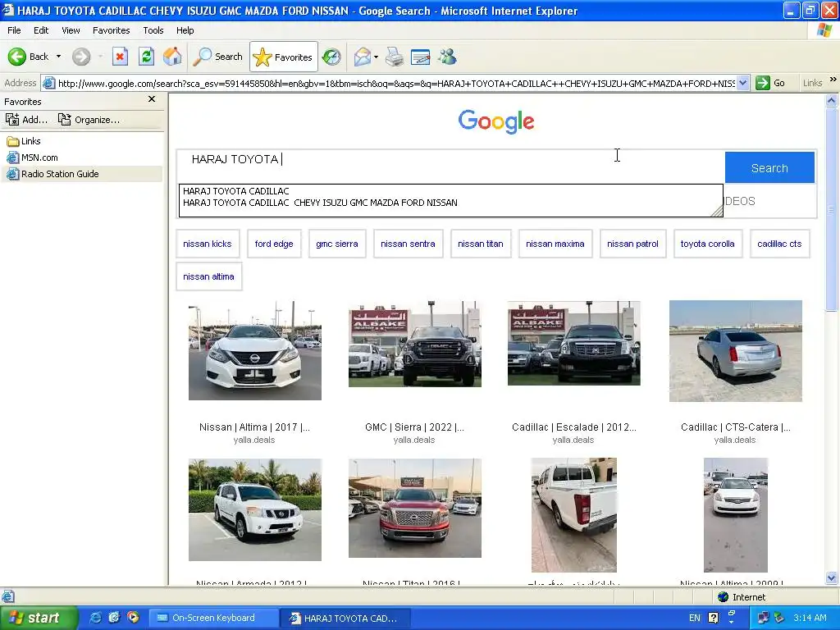Toggle the Favorites toolbar button
This screenshot has width=840, height=630.
click(283, 57)
